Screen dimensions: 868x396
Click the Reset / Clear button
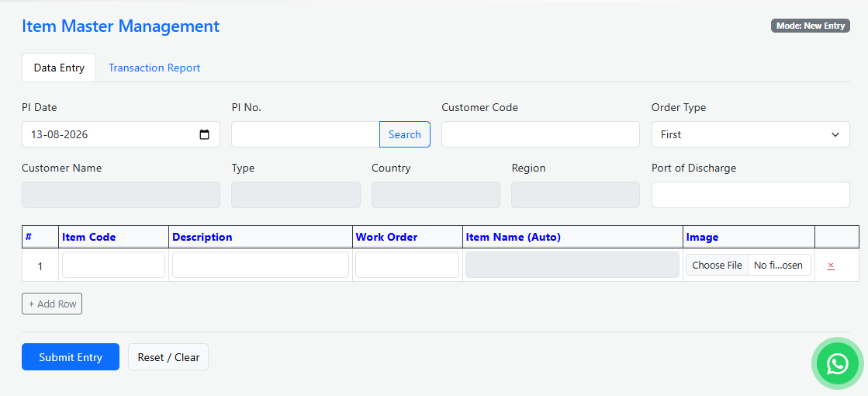pos(168,356)
